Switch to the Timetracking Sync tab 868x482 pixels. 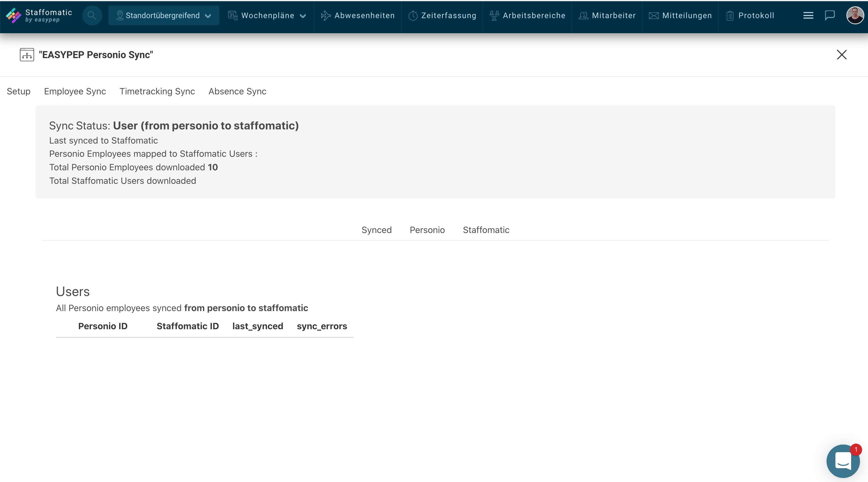pyautogui.click(x=157, y=91)
